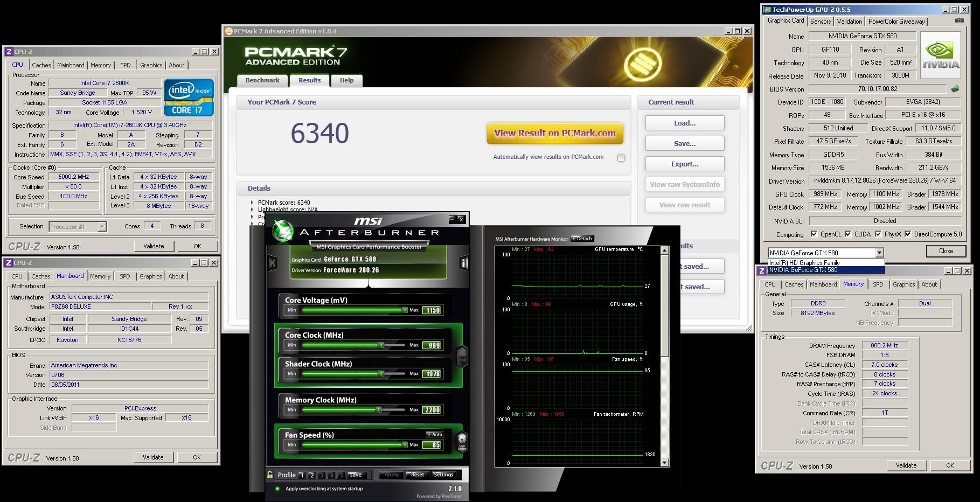Select Afterburner profile slot 1

pos(302,475)
